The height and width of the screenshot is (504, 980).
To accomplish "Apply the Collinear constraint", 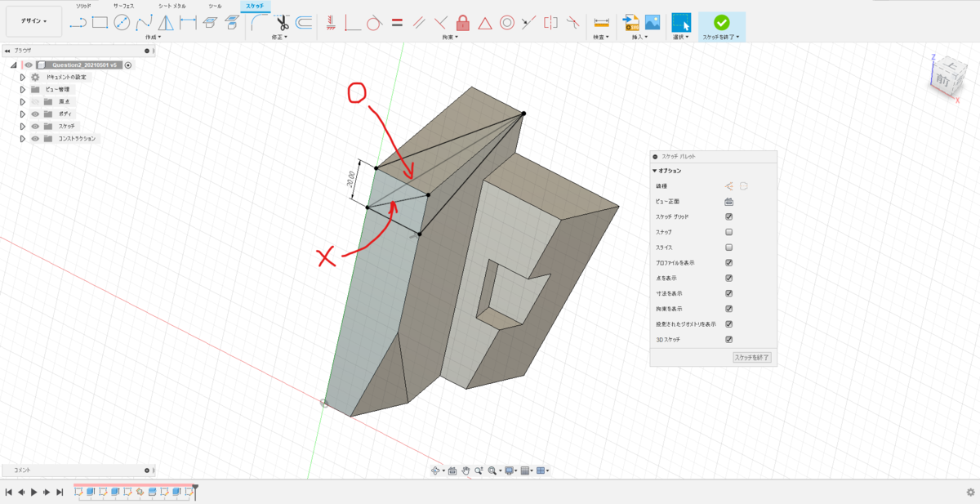I will click(529, 23).
